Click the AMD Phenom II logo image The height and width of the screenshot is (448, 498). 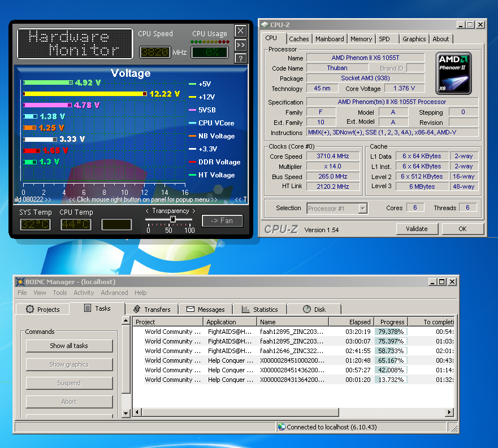click(x=454, y=73)
